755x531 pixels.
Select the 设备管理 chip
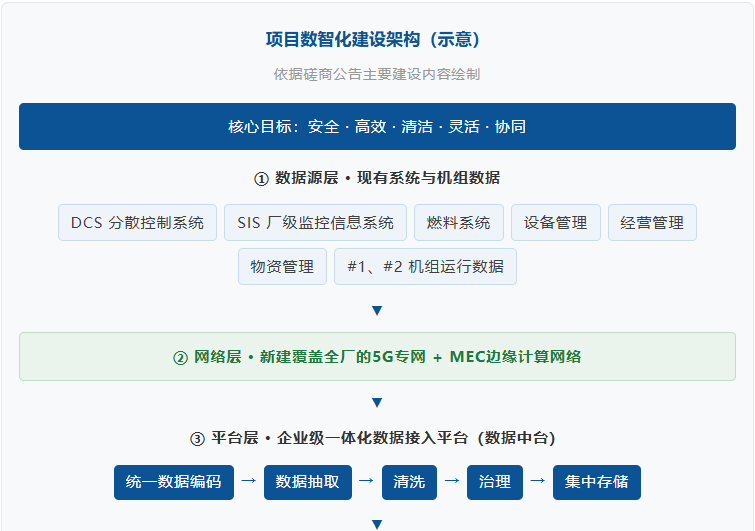556,222
